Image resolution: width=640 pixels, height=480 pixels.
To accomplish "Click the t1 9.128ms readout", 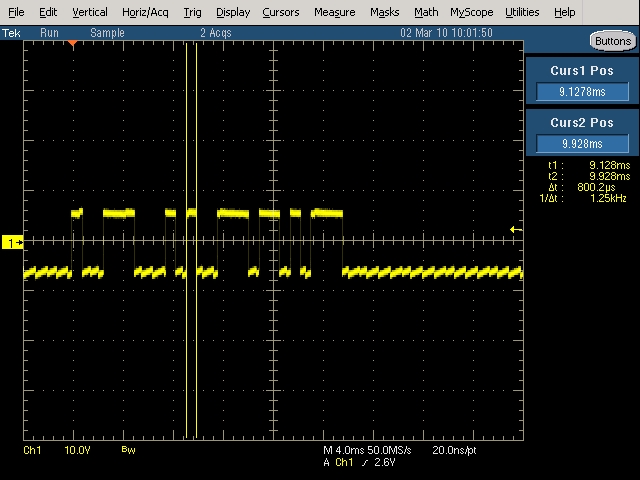I will (589, 165).
